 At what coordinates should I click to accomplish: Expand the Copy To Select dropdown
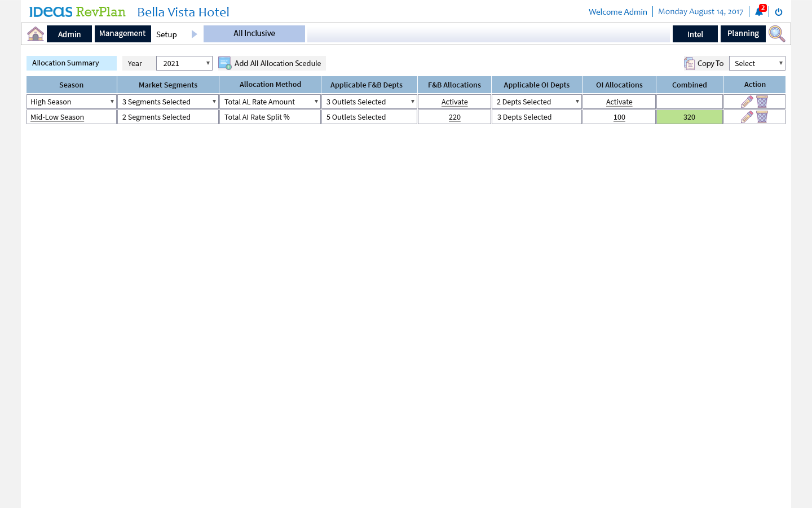[757, 63]
